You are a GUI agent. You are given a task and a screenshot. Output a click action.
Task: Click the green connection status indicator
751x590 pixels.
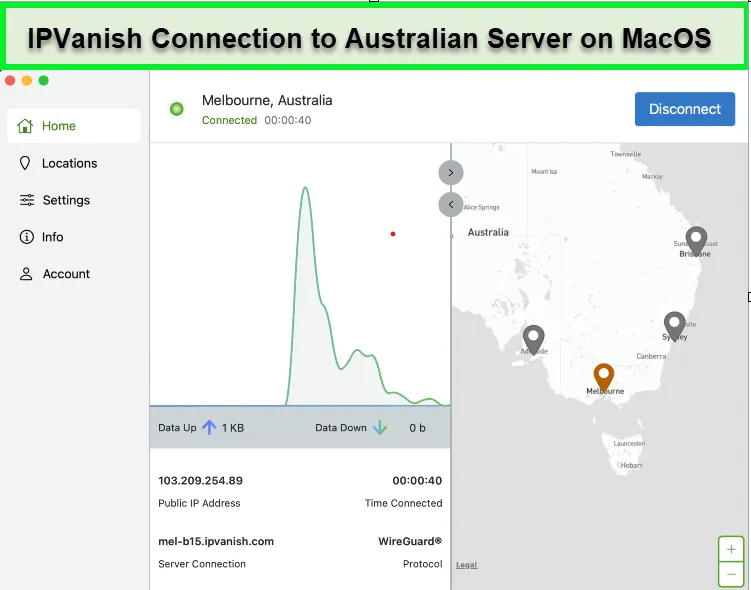177,109
